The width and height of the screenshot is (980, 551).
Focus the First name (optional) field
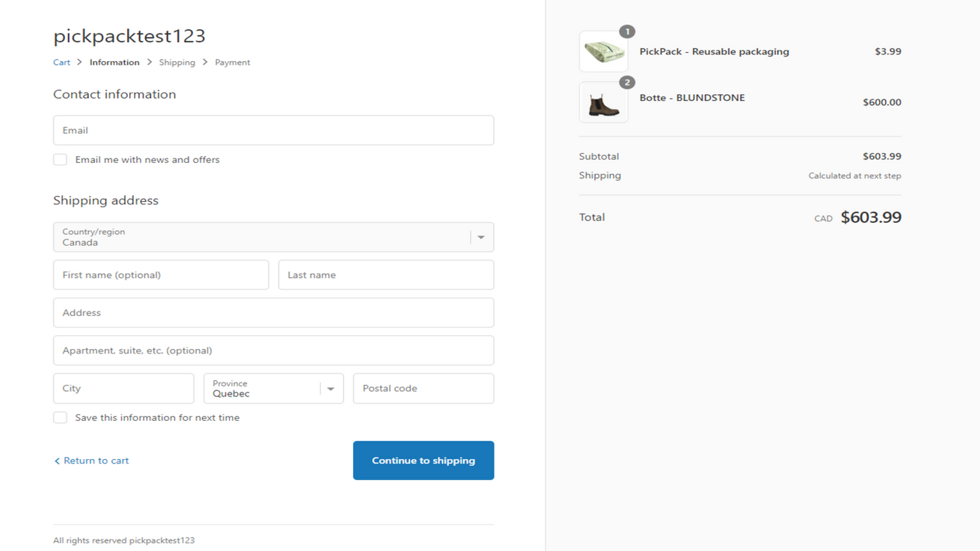click(x=161, y=275)
